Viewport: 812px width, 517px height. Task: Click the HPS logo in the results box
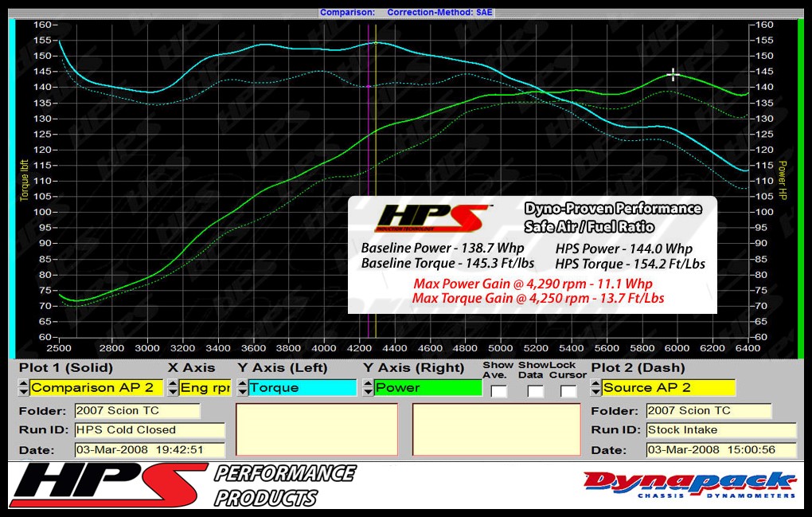point(432,218)
